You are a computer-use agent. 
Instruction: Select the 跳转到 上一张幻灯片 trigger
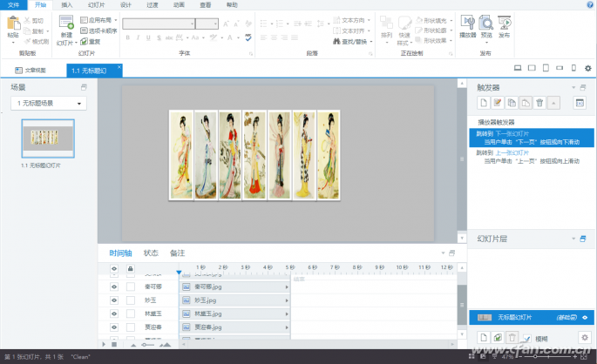(532, 157)
